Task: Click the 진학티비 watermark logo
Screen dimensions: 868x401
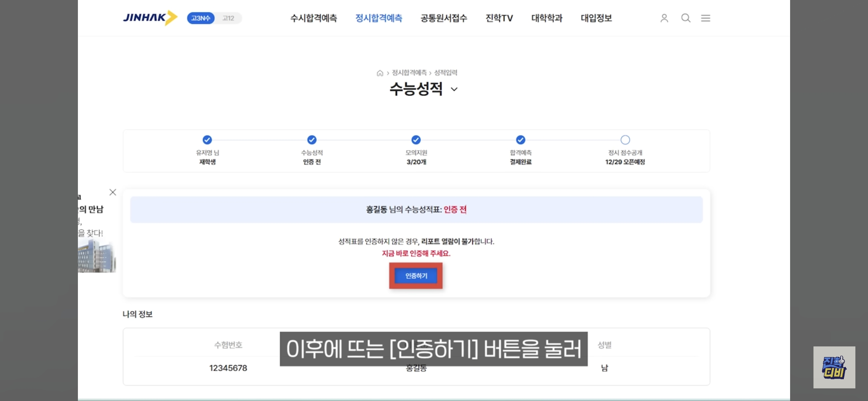Action: pos(834,367)
